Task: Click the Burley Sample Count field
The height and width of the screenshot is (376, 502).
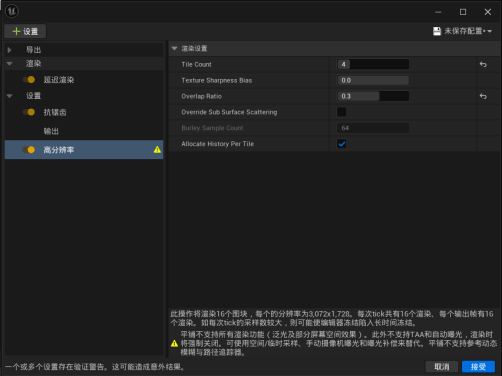Action: point(373,128)
